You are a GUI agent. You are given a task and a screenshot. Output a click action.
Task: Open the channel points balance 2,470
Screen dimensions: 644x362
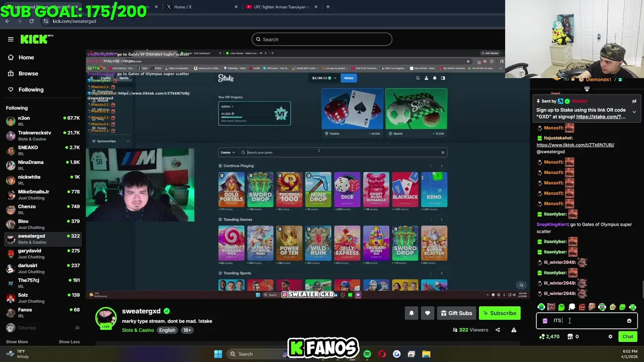coord(549,337)
